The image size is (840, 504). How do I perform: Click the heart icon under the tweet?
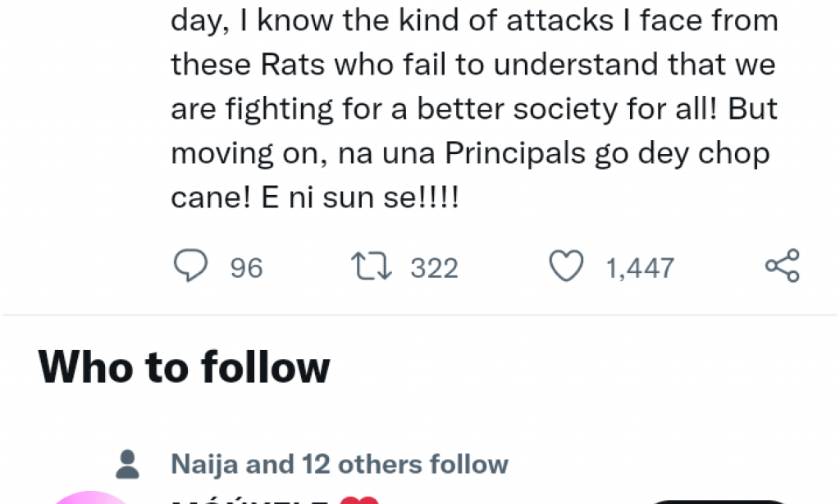(566, 266)
